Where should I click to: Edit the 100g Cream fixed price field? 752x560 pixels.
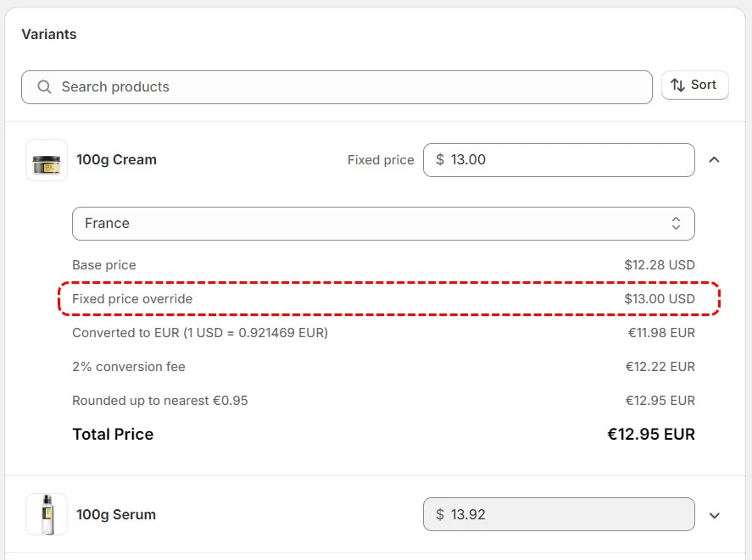[559, 160]
